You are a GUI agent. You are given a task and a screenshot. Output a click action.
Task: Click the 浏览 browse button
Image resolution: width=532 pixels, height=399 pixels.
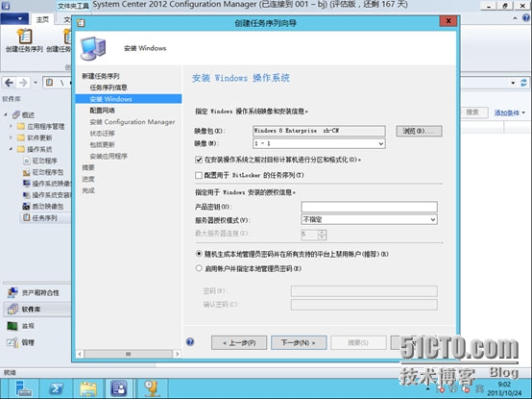(419, 131)
